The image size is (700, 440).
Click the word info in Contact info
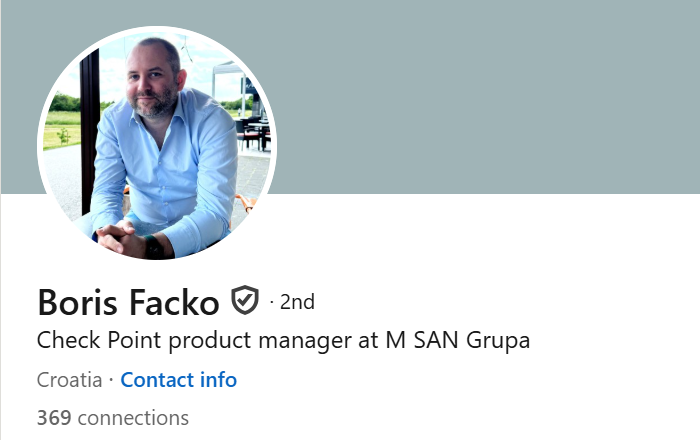click(x=218, y=380)
